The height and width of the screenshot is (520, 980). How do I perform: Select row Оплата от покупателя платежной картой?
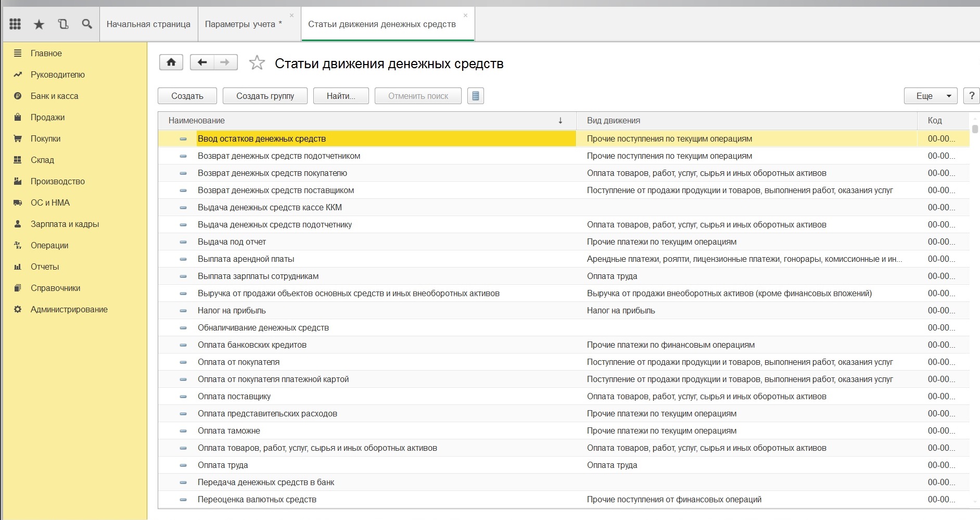coord(564,379)
